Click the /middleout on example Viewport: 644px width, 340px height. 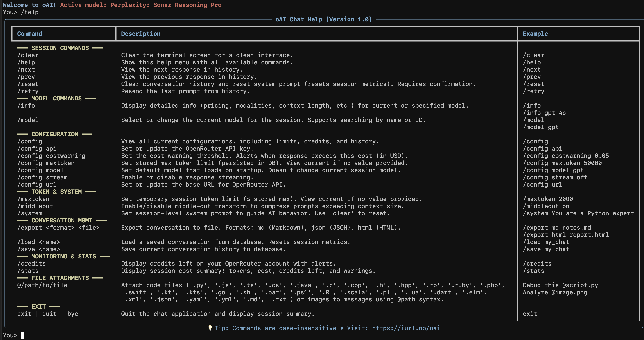(546, 206)
